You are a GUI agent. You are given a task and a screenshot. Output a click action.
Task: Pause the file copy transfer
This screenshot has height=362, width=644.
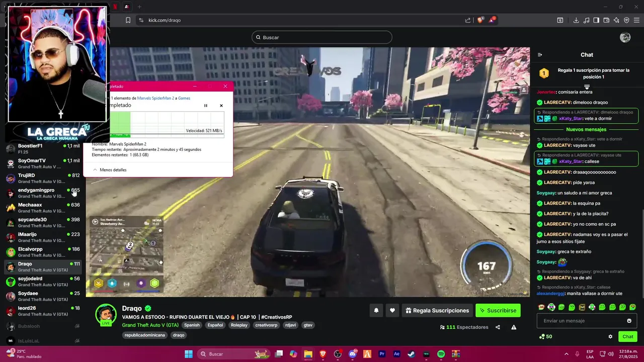point(205,106)
